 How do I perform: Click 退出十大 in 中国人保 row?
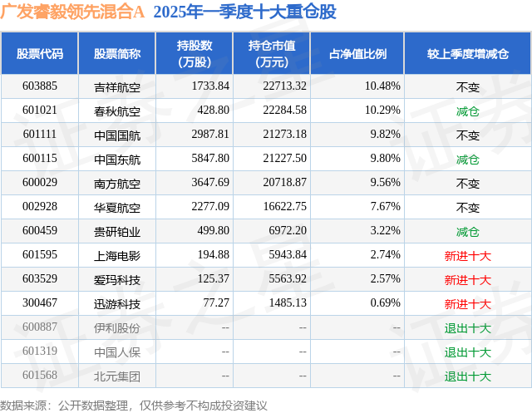pyautogui.click(x=468, y=352)
